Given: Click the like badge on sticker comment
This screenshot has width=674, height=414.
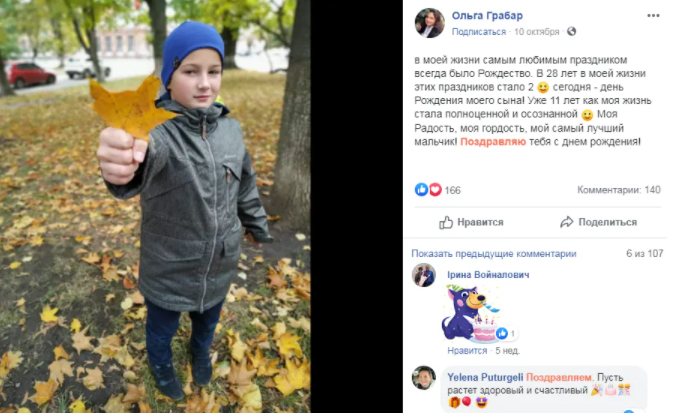Looking at the screenshot, I should (506, 333).
